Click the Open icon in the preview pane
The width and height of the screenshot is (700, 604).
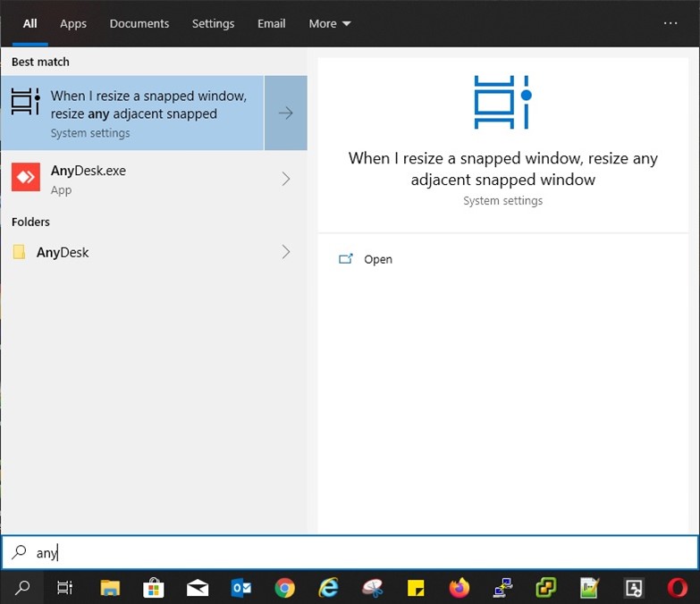click(x=346, y=259)
